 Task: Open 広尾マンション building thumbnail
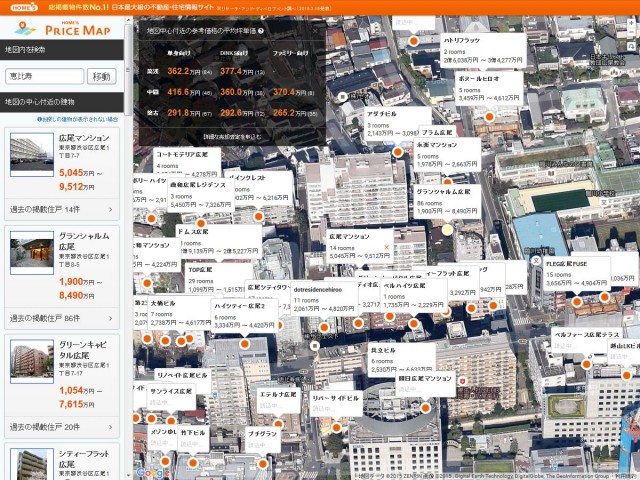click(30, 148)
